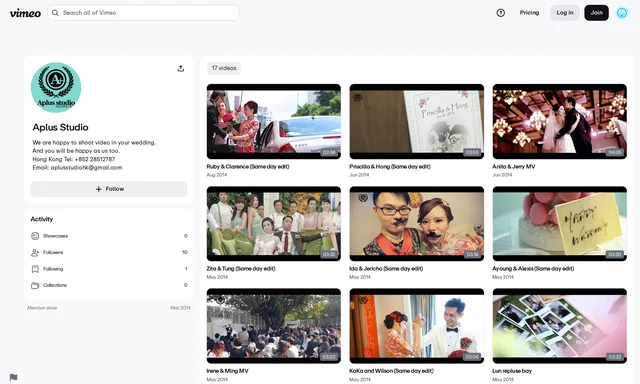Click the Showcases icon in Activity

click(x=35, y=236)
